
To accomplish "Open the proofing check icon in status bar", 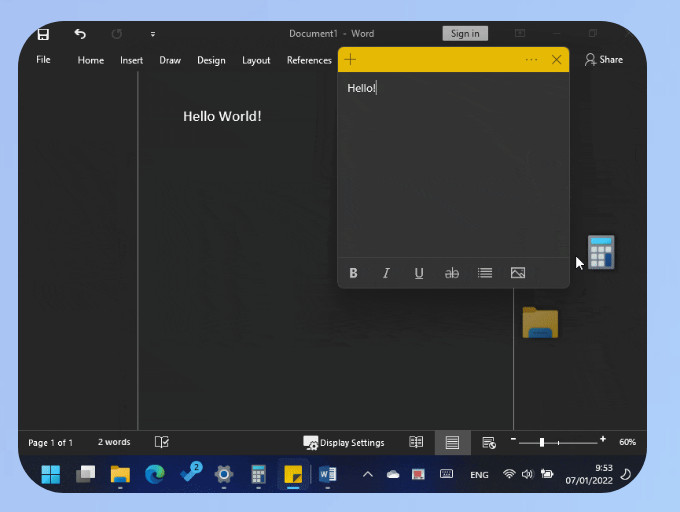I will [162, 442].
